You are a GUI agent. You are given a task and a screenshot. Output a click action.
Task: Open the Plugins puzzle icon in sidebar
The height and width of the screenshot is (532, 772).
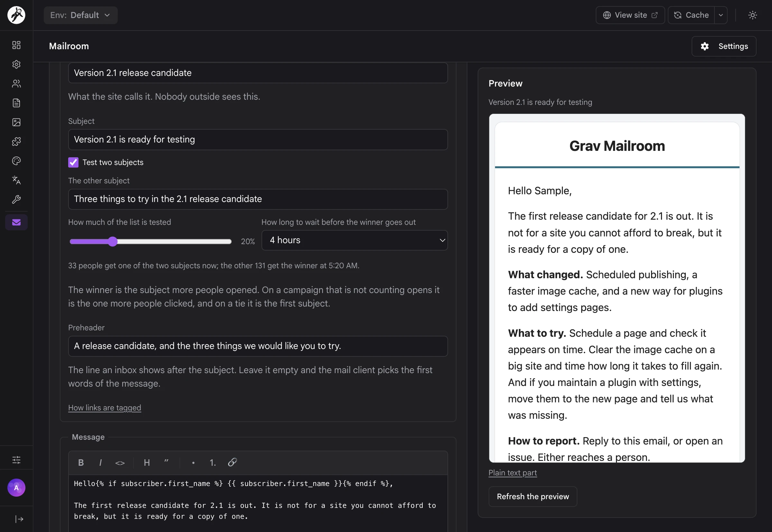pyautogui.click(x=16, y=142)
